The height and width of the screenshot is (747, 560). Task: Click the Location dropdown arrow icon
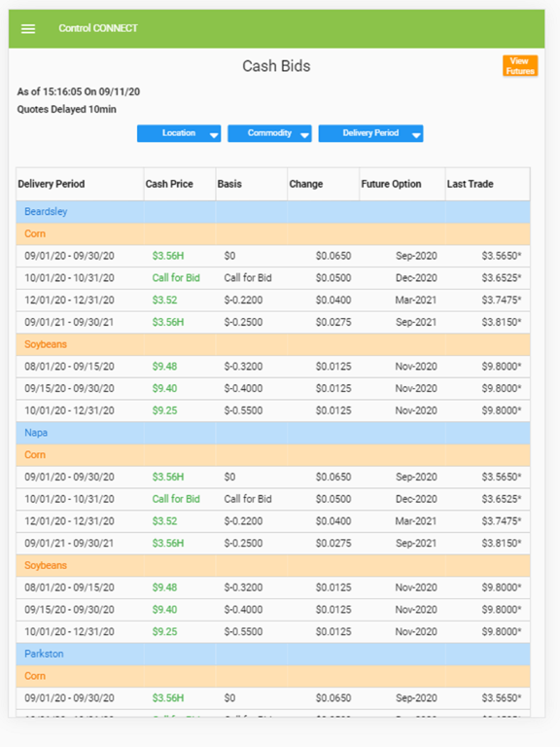point(214,135)
